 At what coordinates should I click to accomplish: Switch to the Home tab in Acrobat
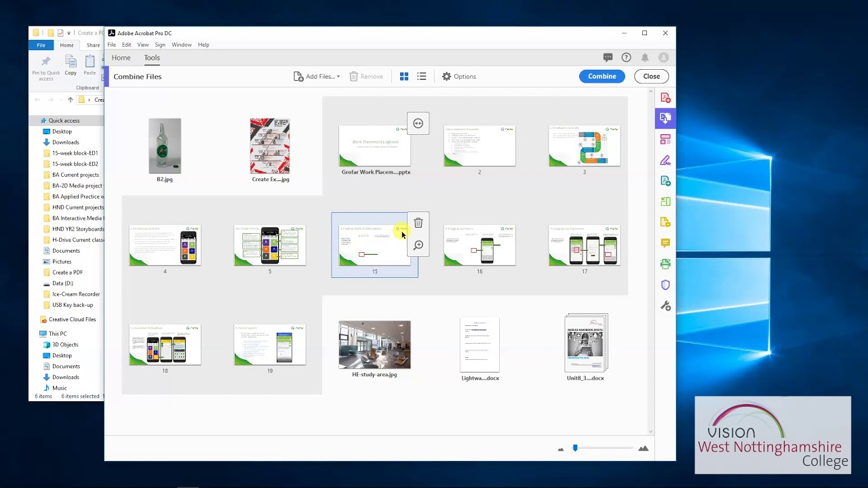(121, 58)
